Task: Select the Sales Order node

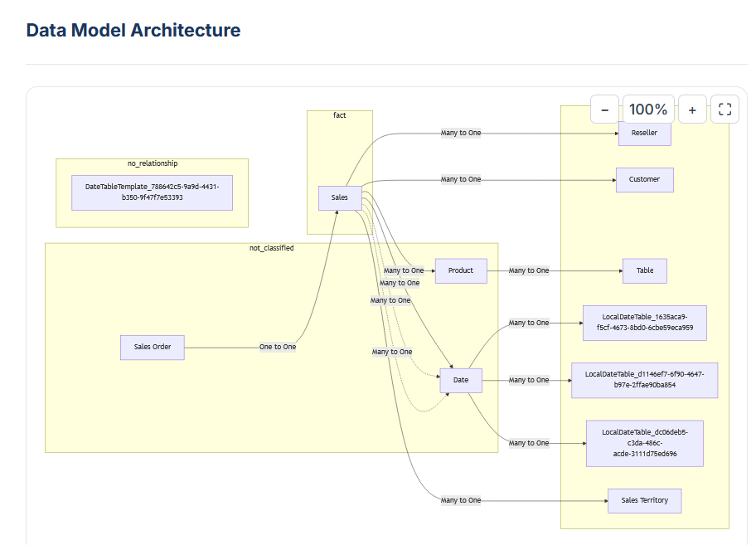Action: (152, 347)
